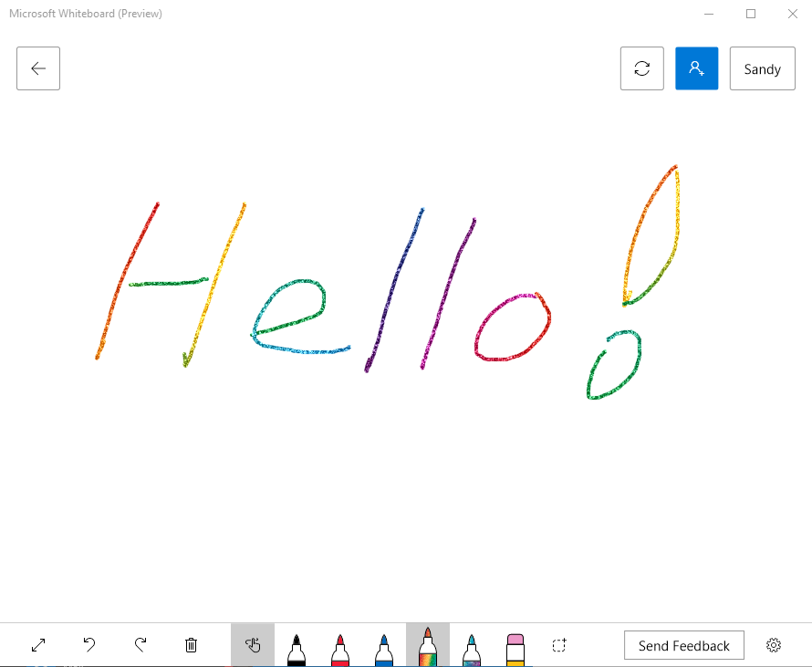The height and width of the screenshot is (667, 812).
Task: Maximize the Whiteboard window
Action: pyautogui.click(x=751, y=14)
